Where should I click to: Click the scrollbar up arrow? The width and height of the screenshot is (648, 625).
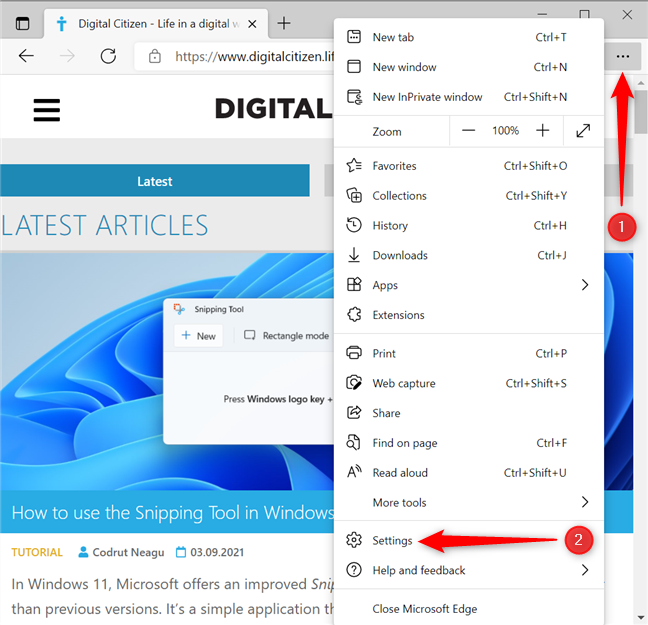point(641,83)
